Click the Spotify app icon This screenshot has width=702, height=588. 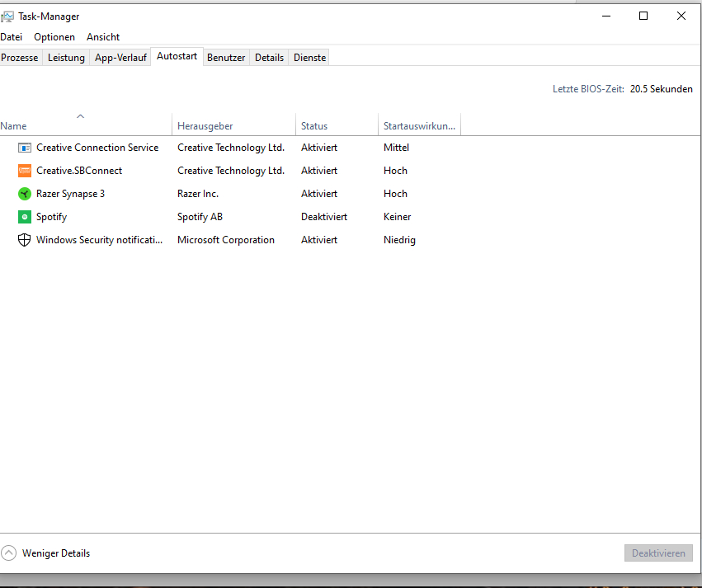tap(24, 217)
